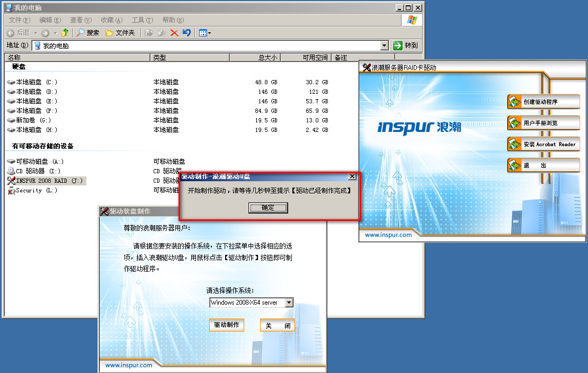Sort by the 可用空间 column header
The image size is (588, 373).
pos(306,57)
